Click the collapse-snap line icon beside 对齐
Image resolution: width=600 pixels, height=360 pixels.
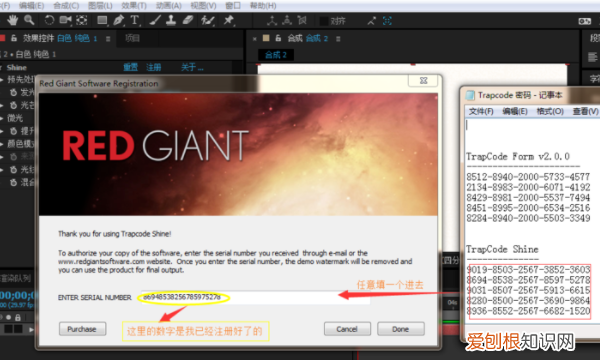click(x=372, y=21)
